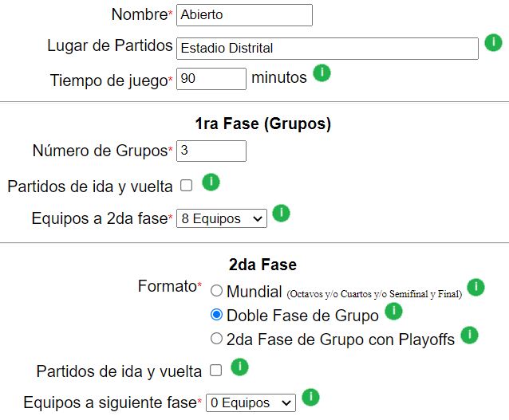Focus the Lugar de Partidos text field
This screenshot has width=509, height=420.
328,49
